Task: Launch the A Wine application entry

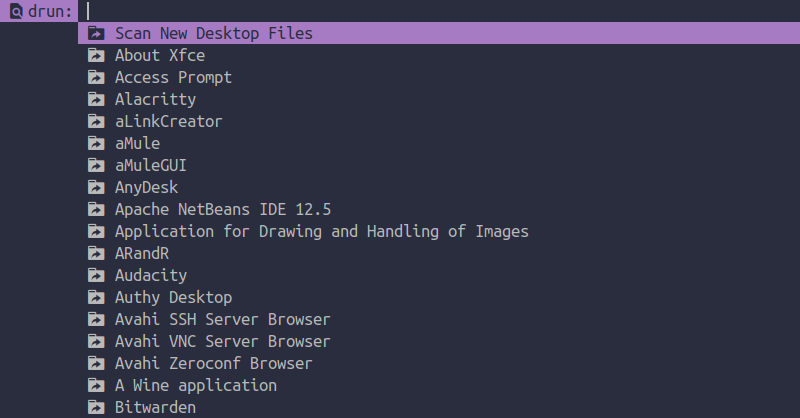Action: 439,385
